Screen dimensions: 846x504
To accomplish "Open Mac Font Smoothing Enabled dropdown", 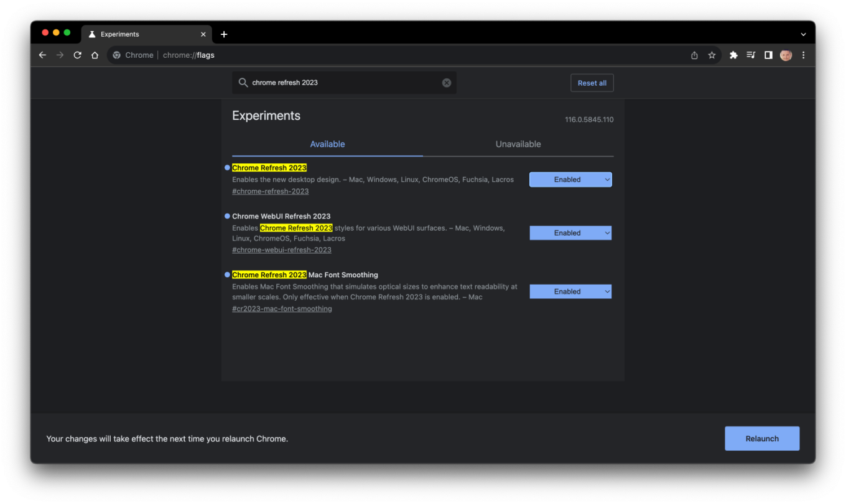I will [570, 291].
